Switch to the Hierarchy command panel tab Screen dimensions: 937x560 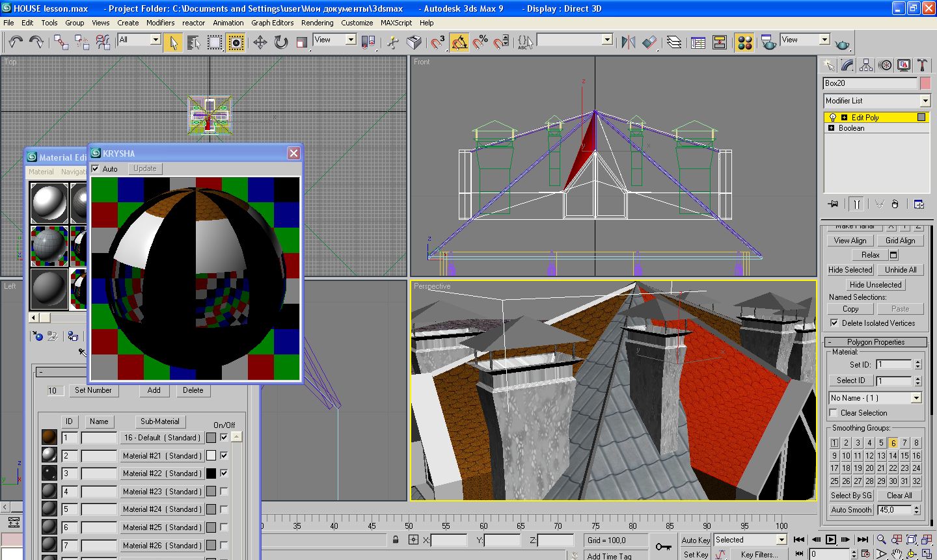[x=866, y=64]
